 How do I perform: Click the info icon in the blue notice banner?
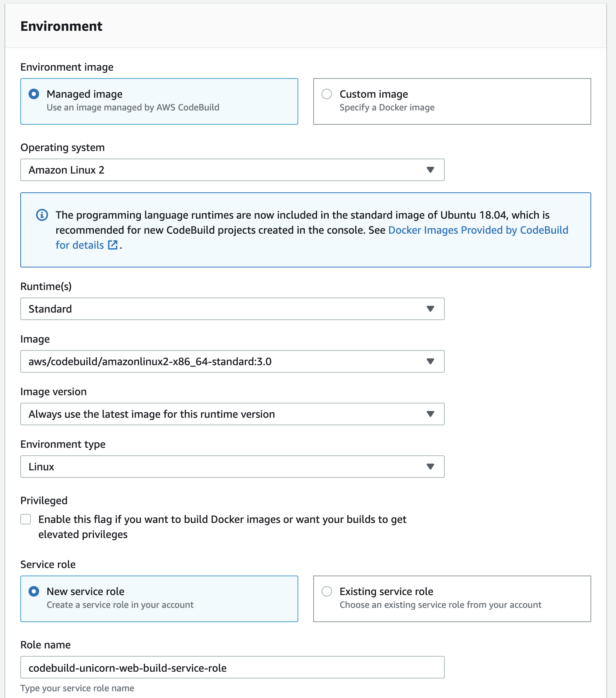pyautogui.click(x=42, y=215)
